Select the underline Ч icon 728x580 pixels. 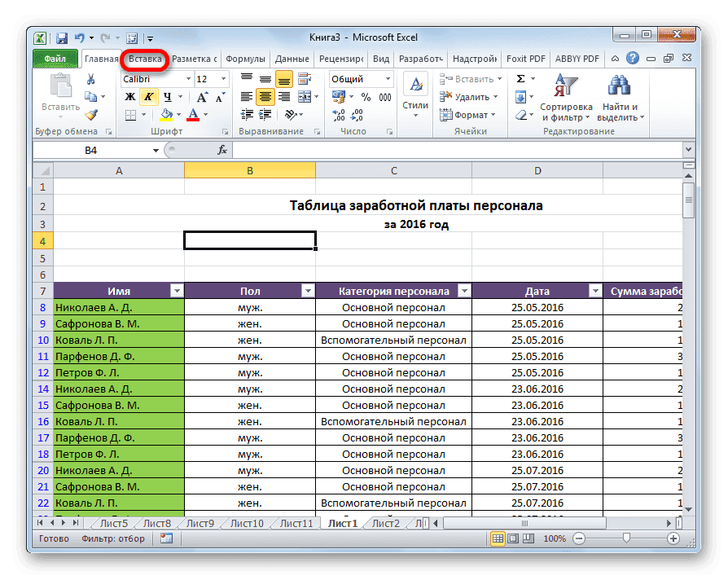tap(166, 98)
